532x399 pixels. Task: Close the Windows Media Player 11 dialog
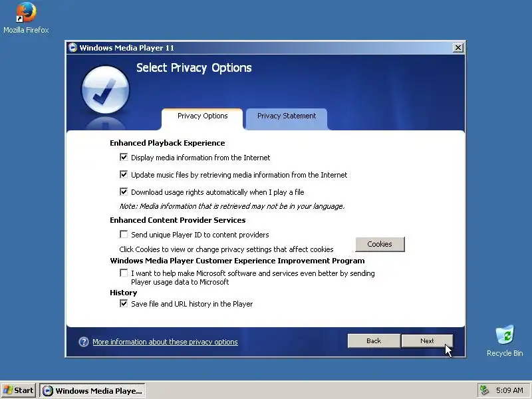(458, 48)
